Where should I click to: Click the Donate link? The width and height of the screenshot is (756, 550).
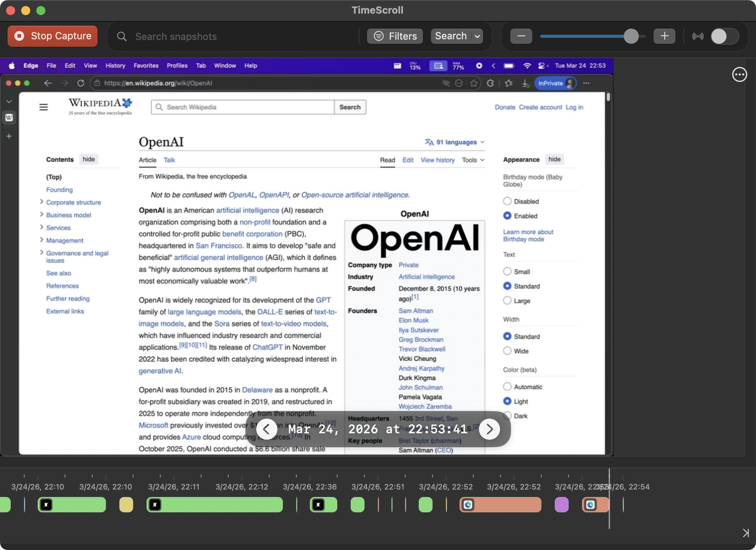[505, 107]
